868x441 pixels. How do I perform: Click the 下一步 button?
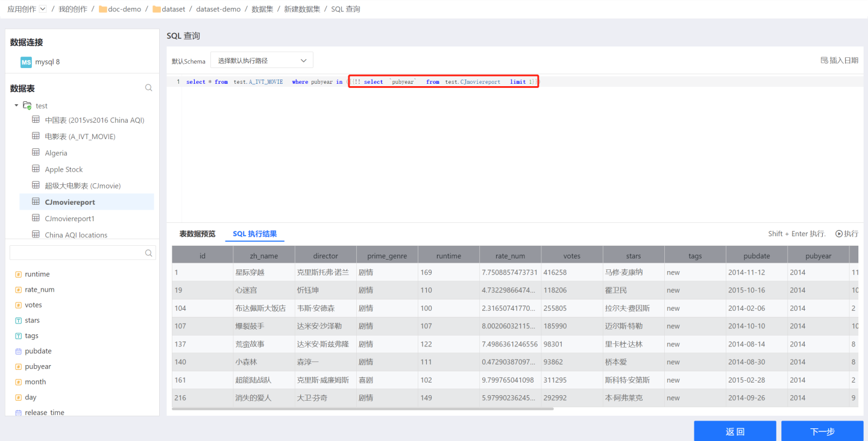[x=822, y=431]
